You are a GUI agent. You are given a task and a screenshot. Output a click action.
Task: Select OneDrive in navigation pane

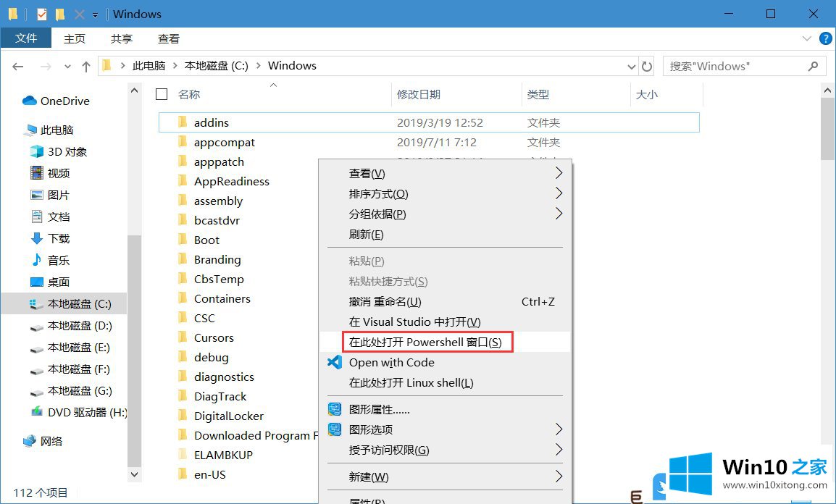click(56, 101)
